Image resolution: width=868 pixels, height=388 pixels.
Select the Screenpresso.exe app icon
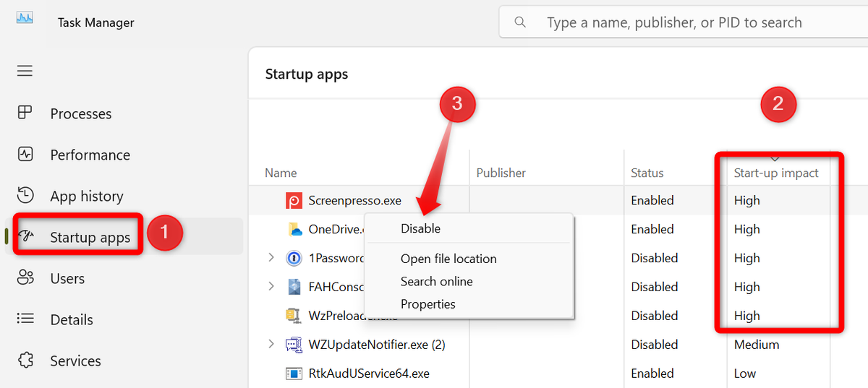294,201
